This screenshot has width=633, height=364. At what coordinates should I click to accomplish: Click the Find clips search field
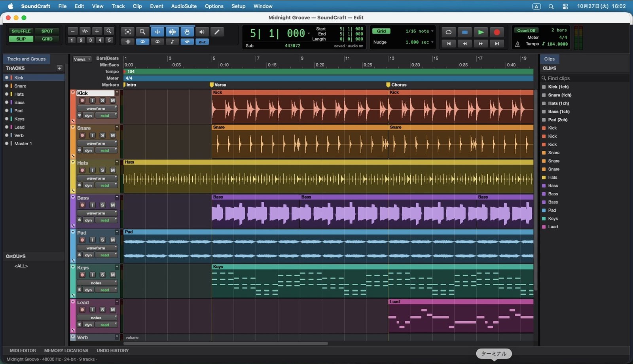(x=585, y=78)
